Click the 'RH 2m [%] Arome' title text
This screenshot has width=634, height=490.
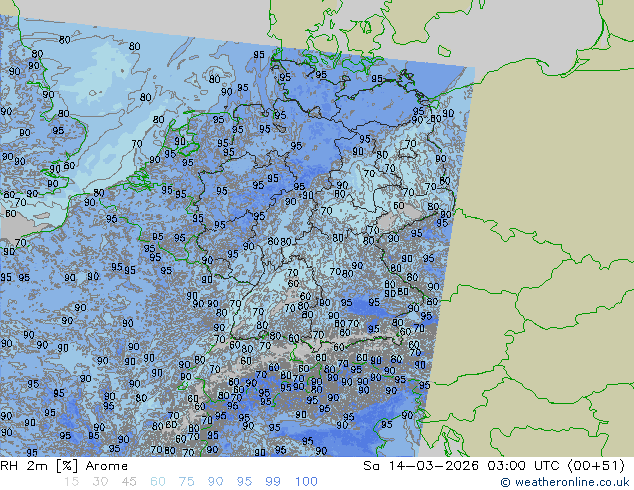pyautogui.click(x=64, y=466)
